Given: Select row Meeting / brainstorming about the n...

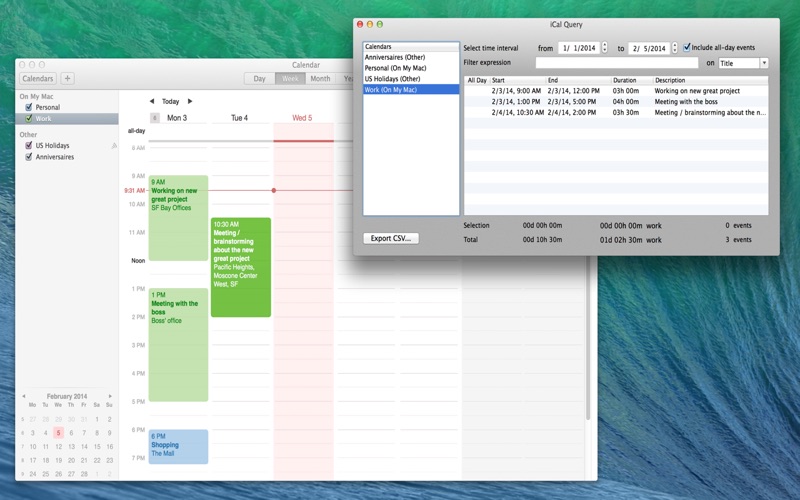Looking at the screenshot, I should click(616, 112).
